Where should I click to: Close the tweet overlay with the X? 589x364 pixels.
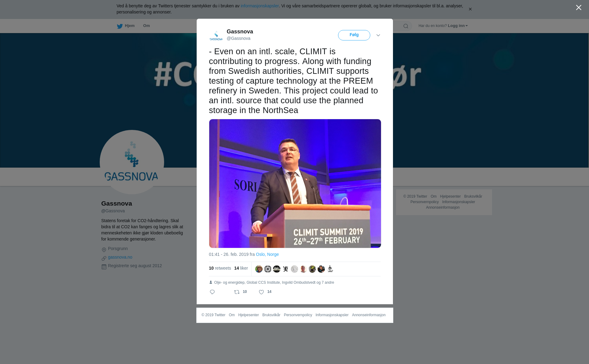(x=579, y=8)
